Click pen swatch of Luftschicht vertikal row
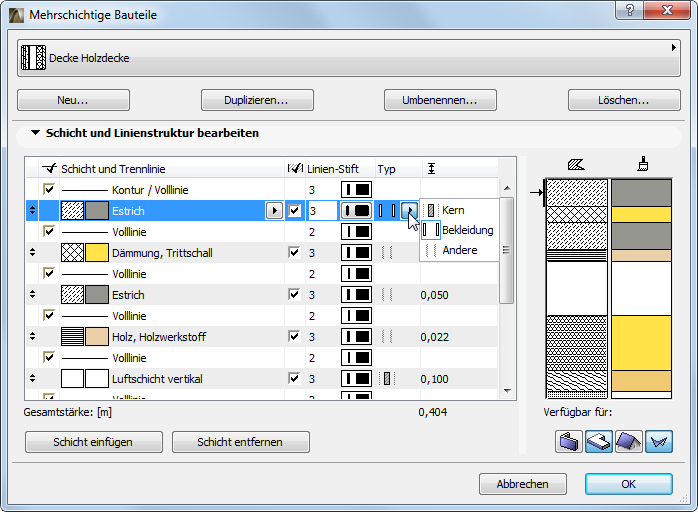 coord(356,378)
